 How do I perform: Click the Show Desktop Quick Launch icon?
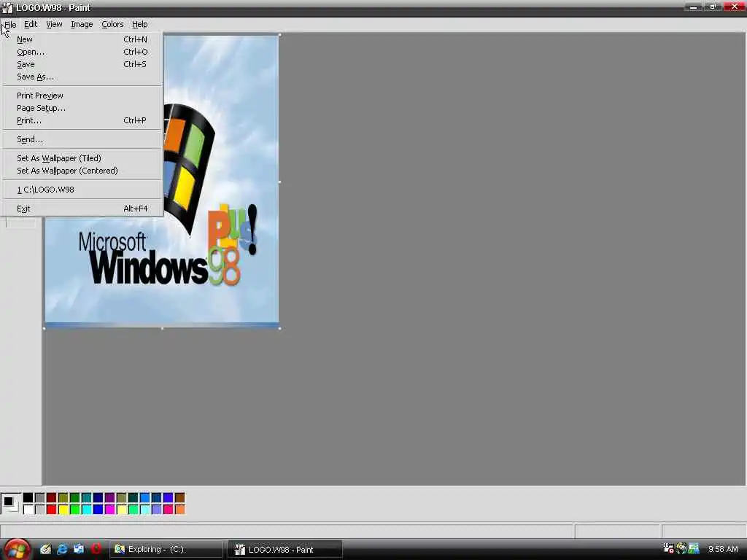(45, 549)
